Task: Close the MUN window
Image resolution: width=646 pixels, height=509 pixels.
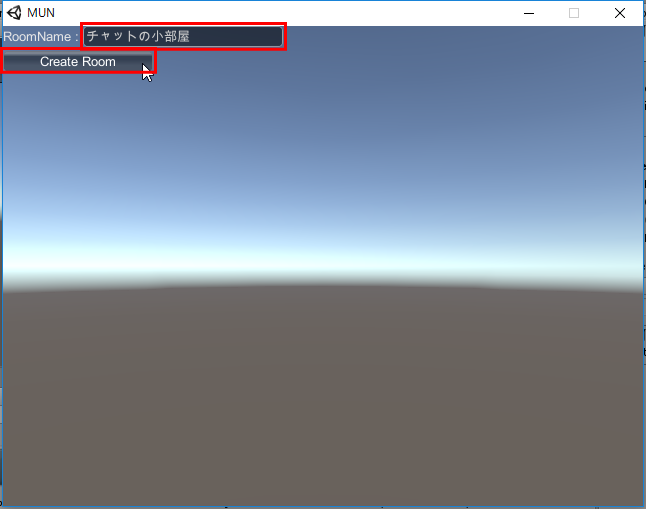Action: (x=620, y=13)
